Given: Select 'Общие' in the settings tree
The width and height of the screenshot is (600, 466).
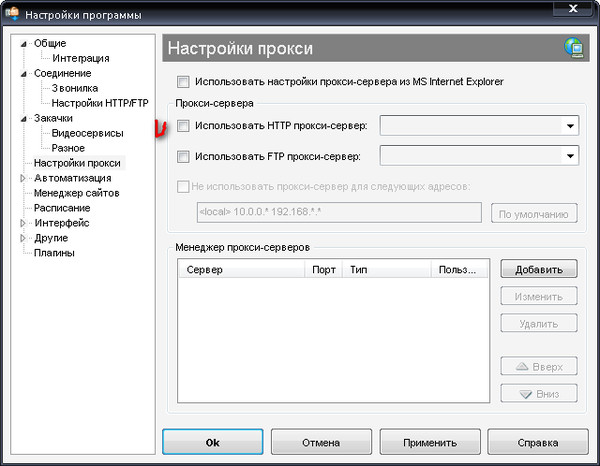Looking at the screenshot, I should (x=50, y=43).
